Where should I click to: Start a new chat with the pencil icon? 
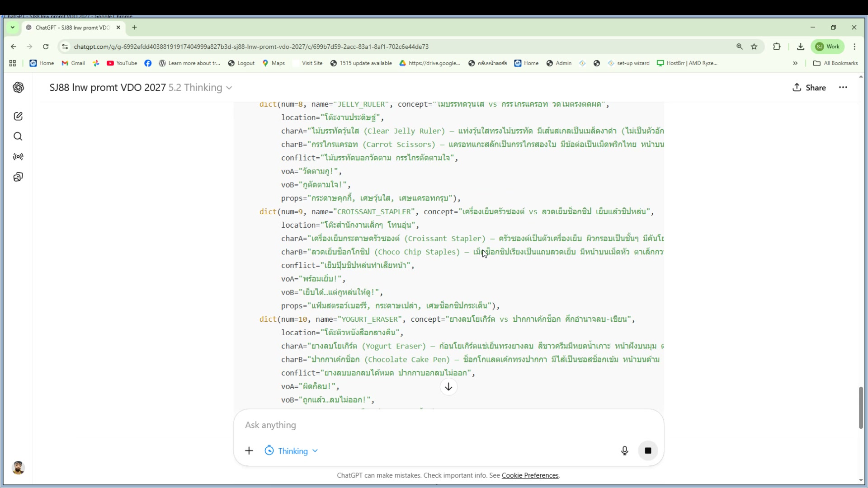point(18,117)
